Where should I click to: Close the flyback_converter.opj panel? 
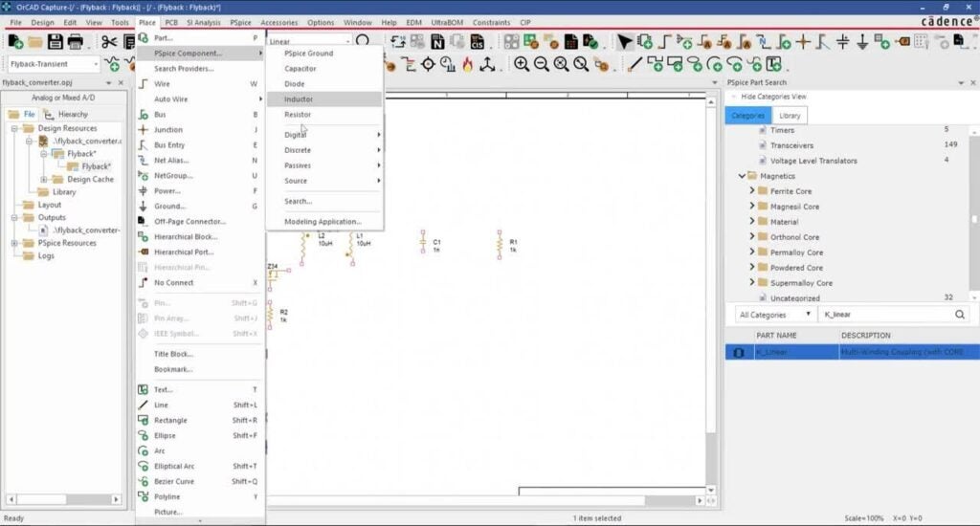pyautogui.click(x=121, y=82)
